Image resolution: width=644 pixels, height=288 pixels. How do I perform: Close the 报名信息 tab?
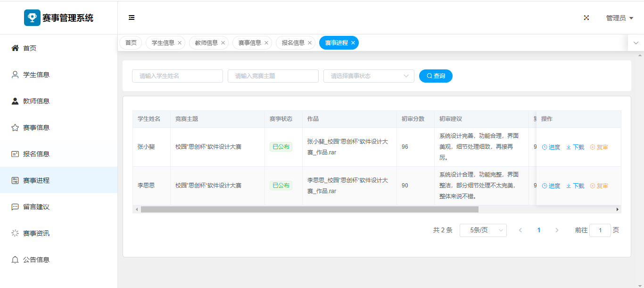coord(310,43)
